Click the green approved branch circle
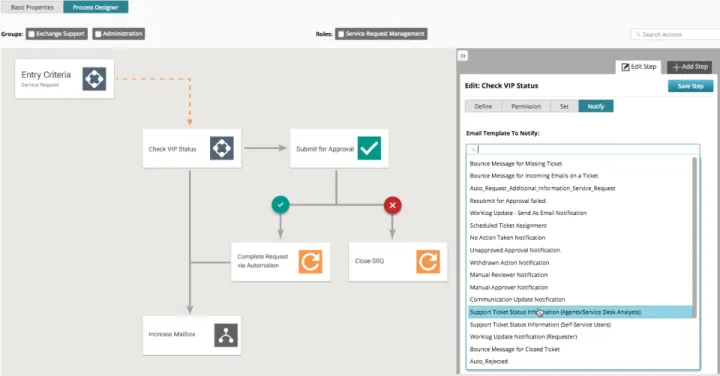 coord(281,205)
